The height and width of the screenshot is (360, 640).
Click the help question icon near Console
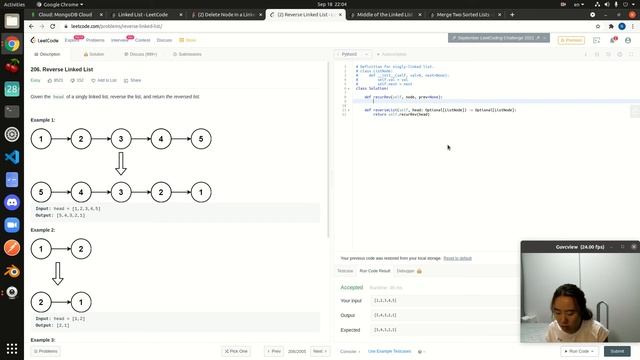point(420,351)
